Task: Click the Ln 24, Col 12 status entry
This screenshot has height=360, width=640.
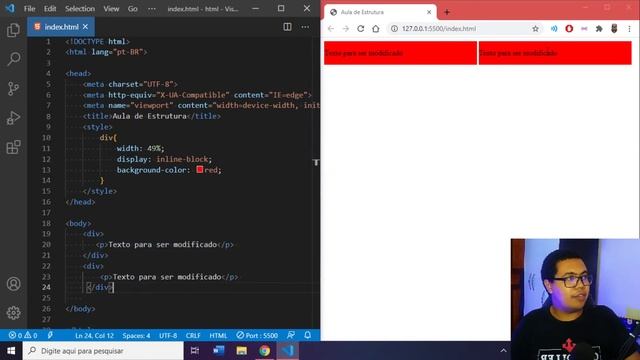Action: click(x=94, y=336)
